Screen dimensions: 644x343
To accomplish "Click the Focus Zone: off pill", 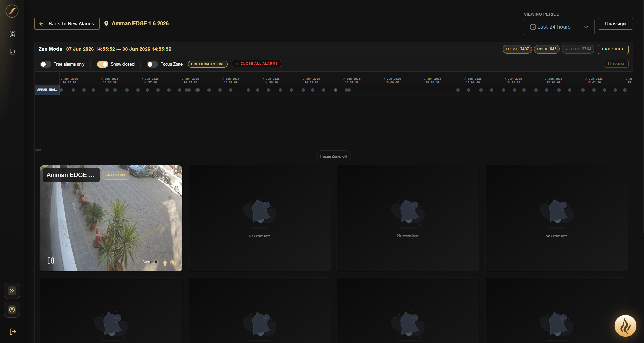I will coord(334,156).
